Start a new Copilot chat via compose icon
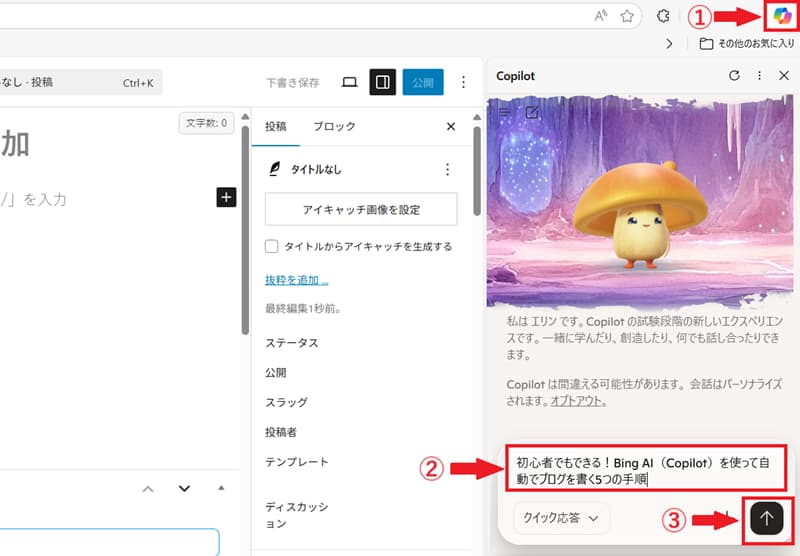Viewport: 800px width, 556px height. point(532,112)
